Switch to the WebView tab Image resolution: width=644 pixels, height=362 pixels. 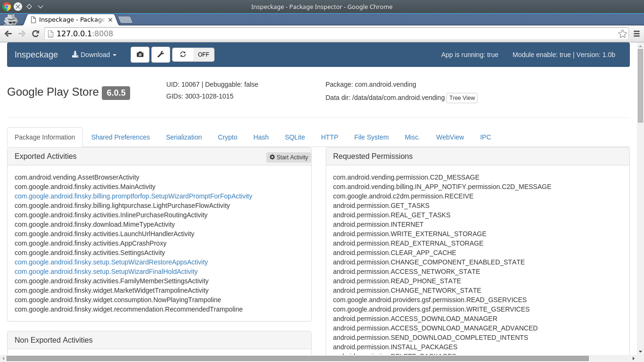450,137
